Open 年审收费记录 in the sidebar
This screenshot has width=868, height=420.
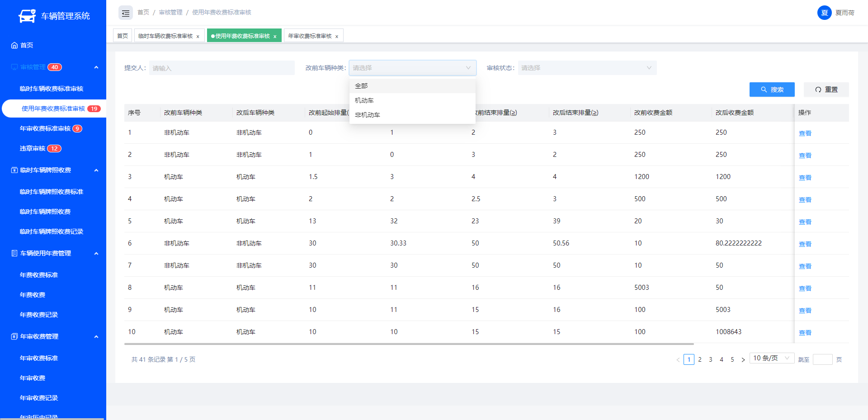tap(39, 398)
